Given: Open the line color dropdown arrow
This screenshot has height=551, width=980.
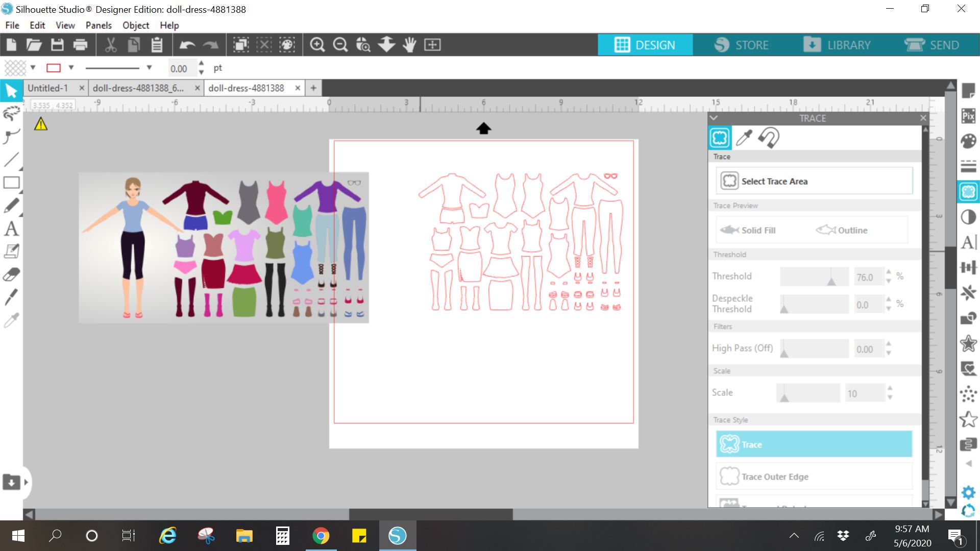Looking at the screenshot, I should click(x=71, y=67).
